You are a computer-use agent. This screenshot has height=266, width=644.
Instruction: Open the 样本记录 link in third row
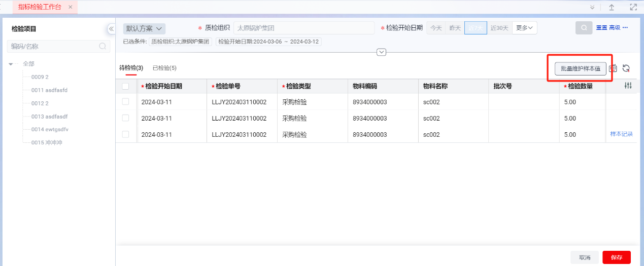(x=621, y=134)
